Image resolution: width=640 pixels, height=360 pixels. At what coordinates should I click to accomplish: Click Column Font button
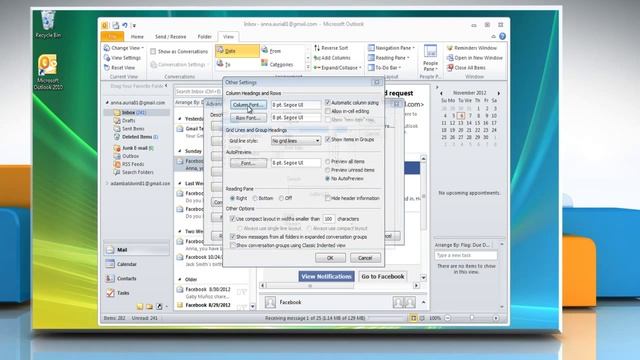tap(248, 105)
